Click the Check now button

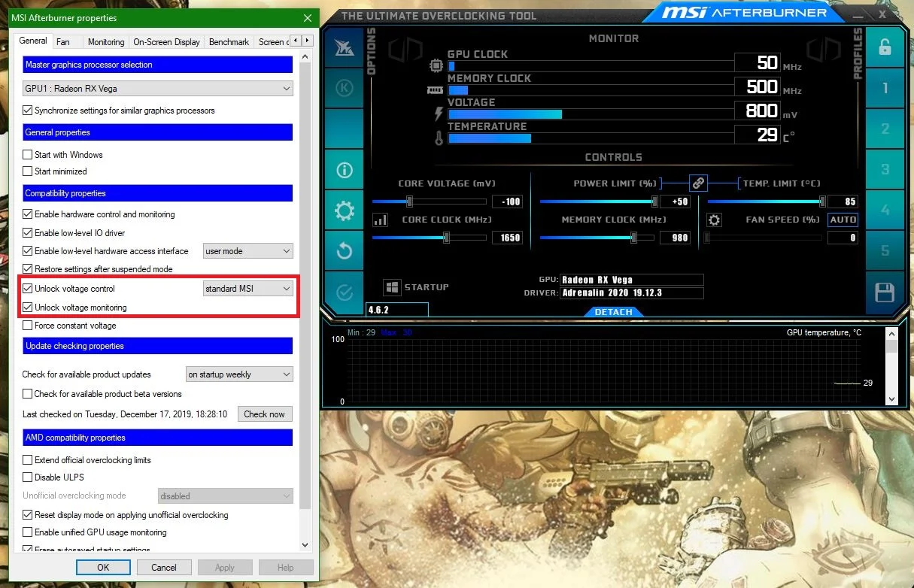pos(265,414)
